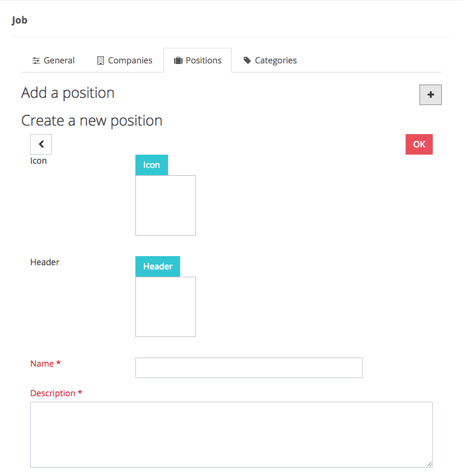Viewport: 463px width, 476px height.
Task: Click the empty Header image preview box
Action: (x=166, y=307)
